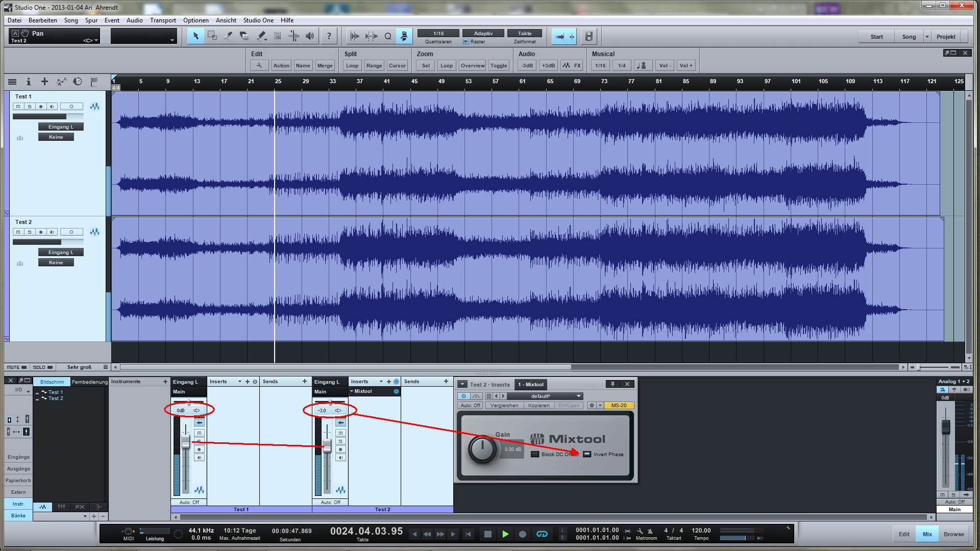Arm record on the Test 2 track header
980x551 pixels.
(x=41, y=232)
